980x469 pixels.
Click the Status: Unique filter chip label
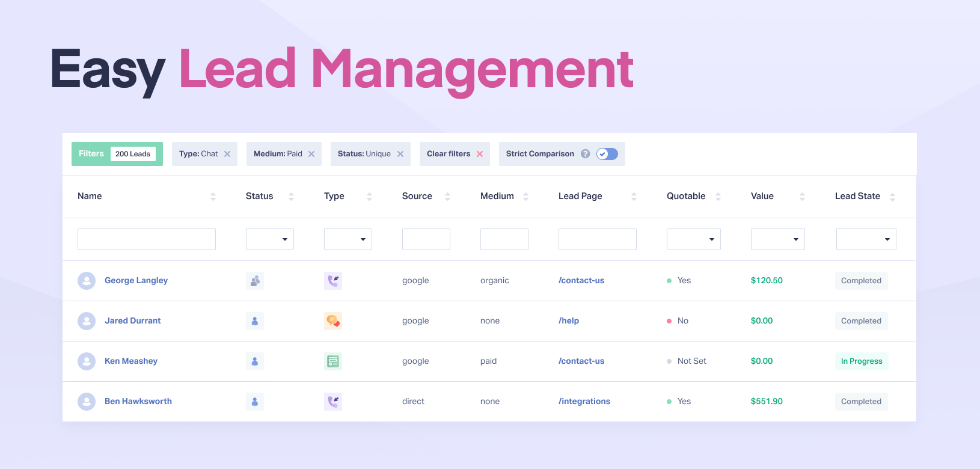point(364,154)
